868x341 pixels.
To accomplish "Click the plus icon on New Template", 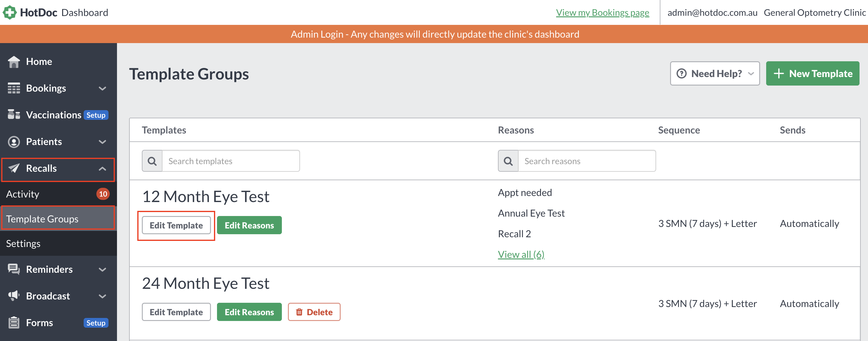I will (x=779, y=73).
